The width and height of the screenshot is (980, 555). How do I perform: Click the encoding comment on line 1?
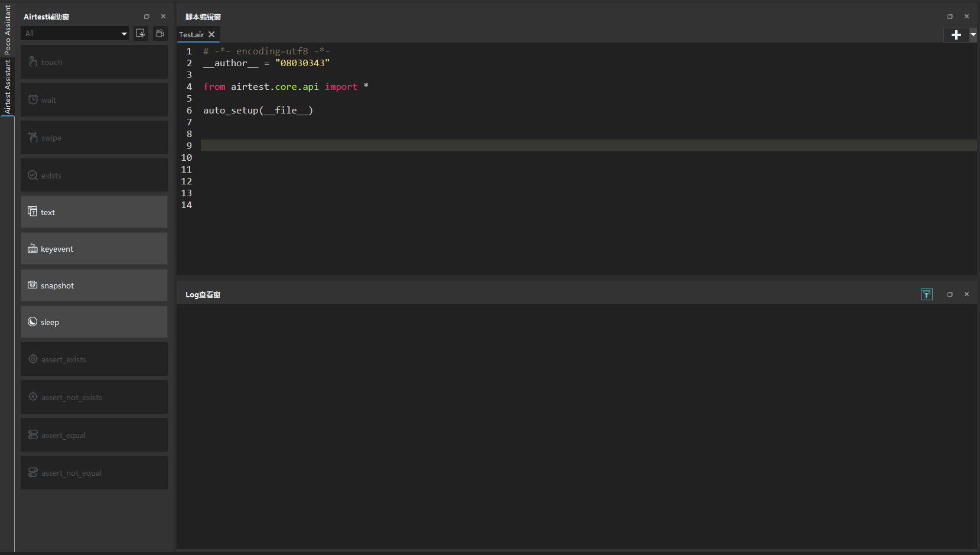coord(266,51)
